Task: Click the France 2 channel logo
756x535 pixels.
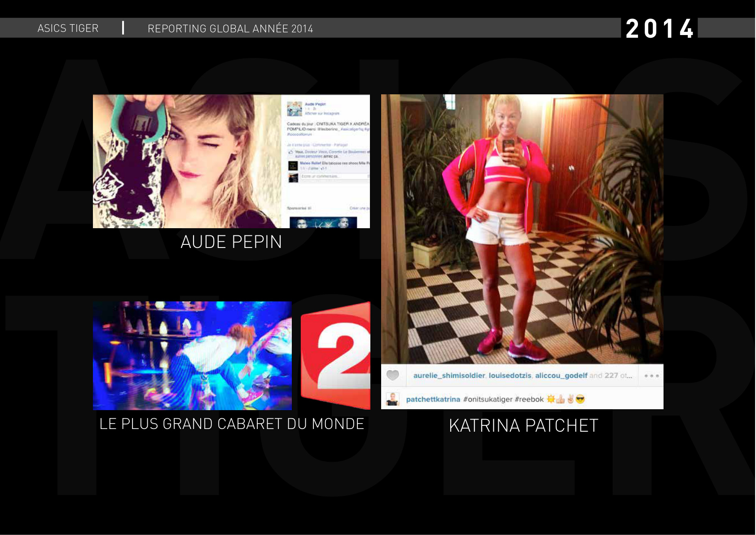Action: (336, 355)
